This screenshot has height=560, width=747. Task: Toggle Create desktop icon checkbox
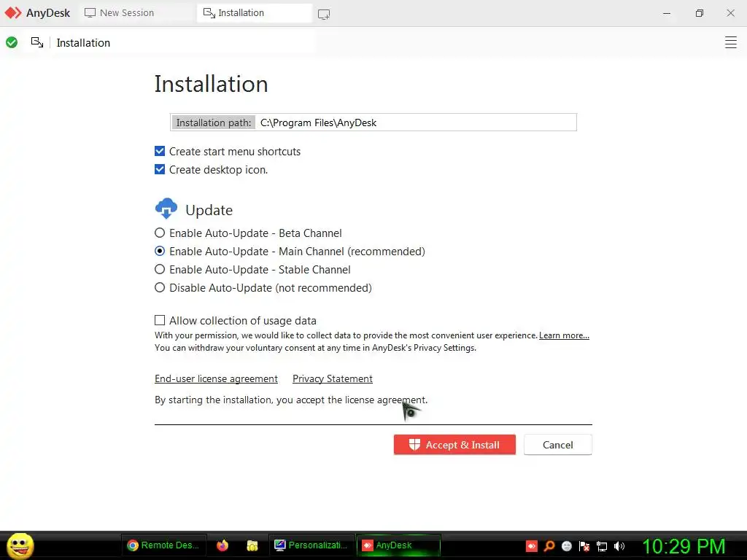(x=160, y=169)
